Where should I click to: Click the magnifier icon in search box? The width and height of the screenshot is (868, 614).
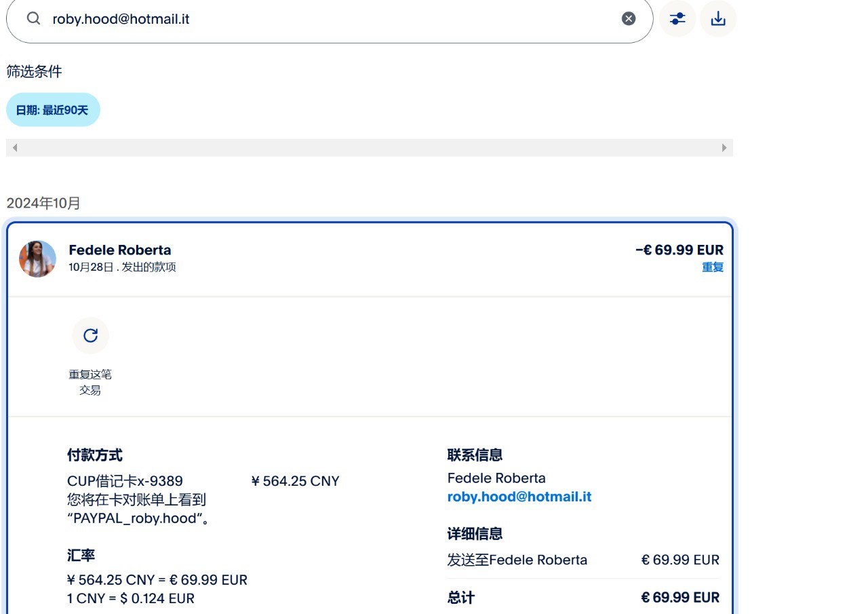(34, 18)
